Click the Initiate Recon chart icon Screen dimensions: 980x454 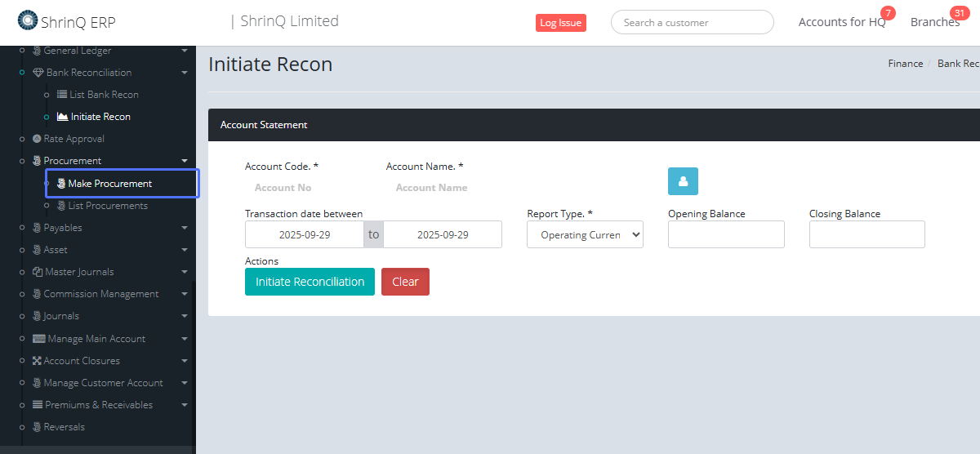point(62,117)
